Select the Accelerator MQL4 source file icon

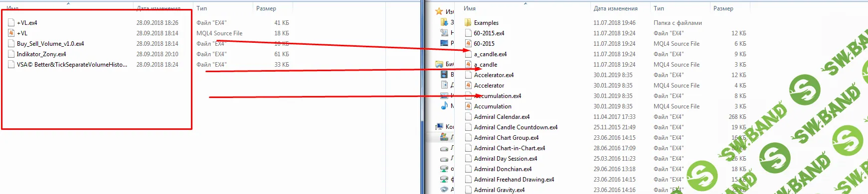tap(468, 85)
